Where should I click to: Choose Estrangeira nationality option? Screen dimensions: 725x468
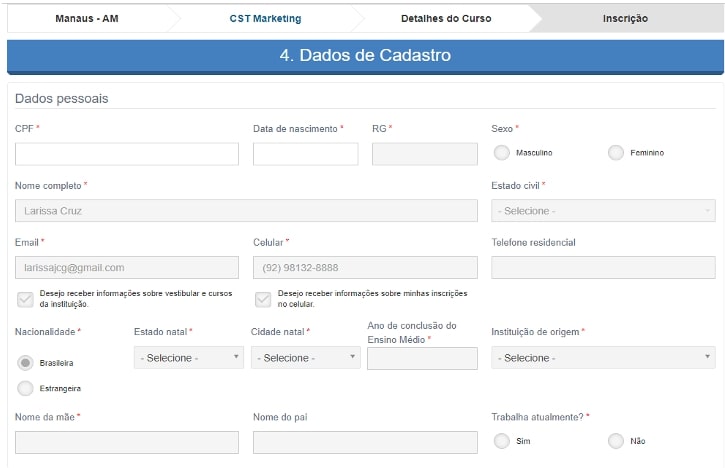[25, 388]
